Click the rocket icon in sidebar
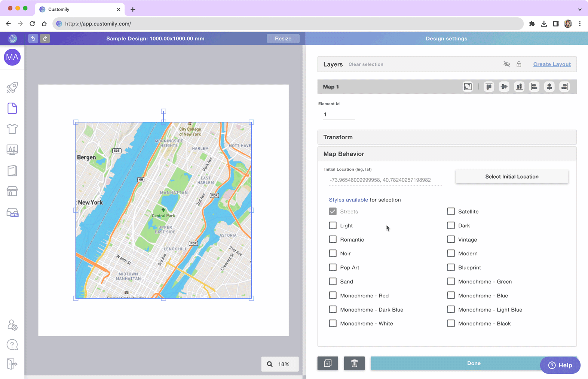 pos(12,88)
